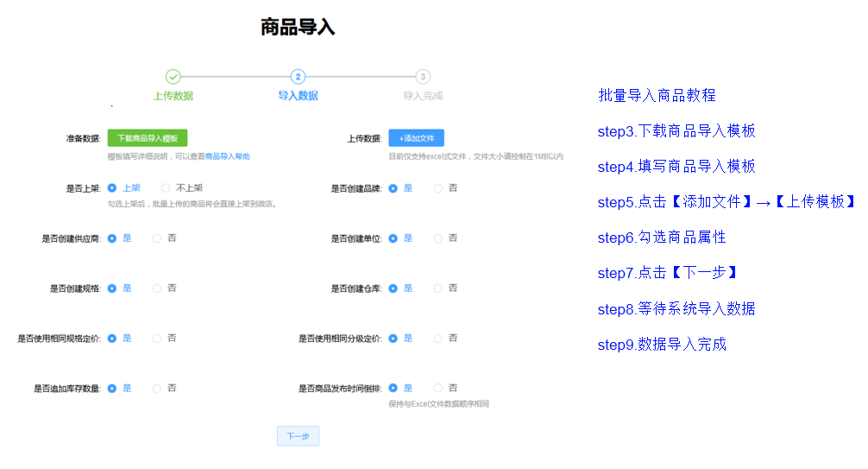The width and height of the screenshot is (868, 469).
Task: Click the 下一步 button
Action: tap(298, 436)
